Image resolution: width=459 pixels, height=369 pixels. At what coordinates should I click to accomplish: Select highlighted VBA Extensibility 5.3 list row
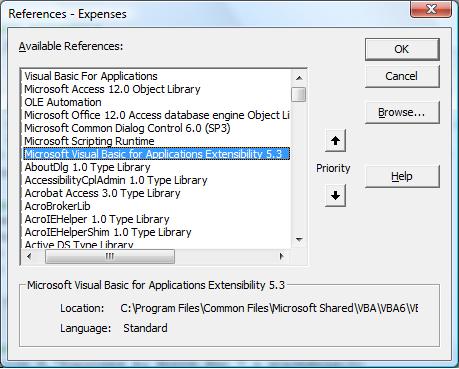(156, 154)
